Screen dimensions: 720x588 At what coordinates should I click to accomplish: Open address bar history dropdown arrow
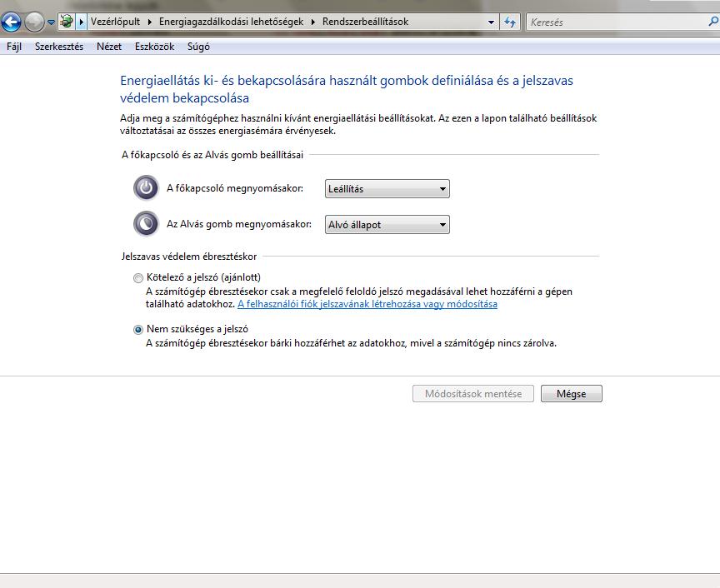click(x=491, y=22)
